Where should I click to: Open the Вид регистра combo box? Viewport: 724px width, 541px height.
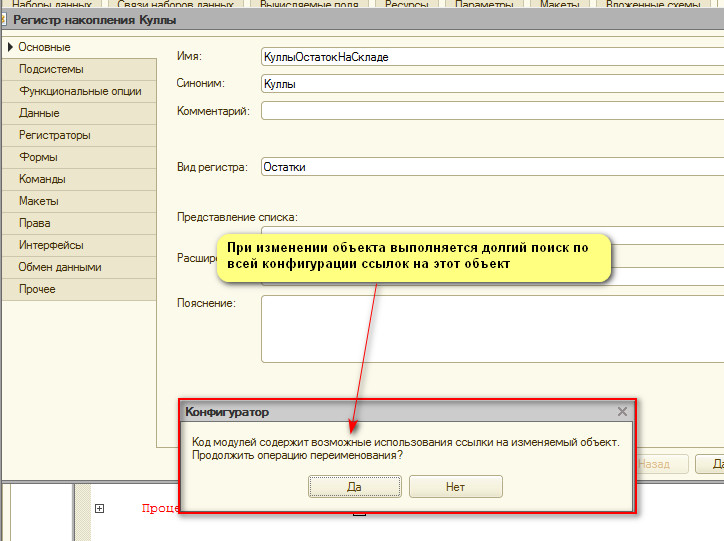(x=490, y=167)
